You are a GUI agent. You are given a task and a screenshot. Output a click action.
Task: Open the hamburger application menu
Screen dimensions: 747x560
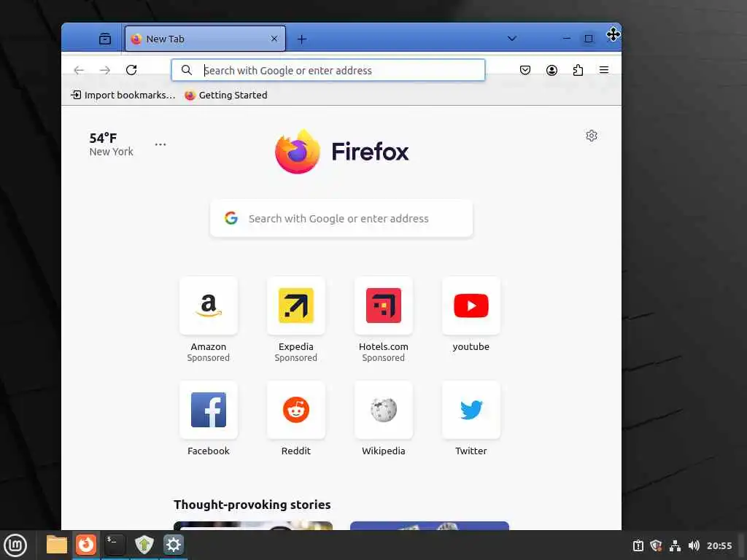click(604, 71)
